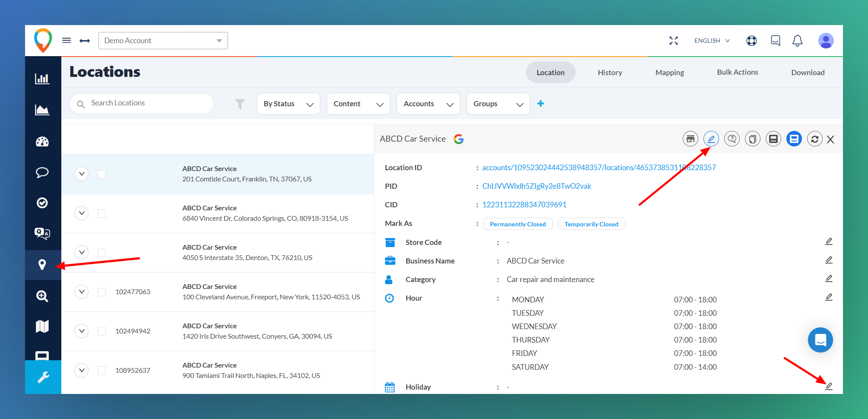Open the CID 12231132288347039691 link

click(524, 205)
